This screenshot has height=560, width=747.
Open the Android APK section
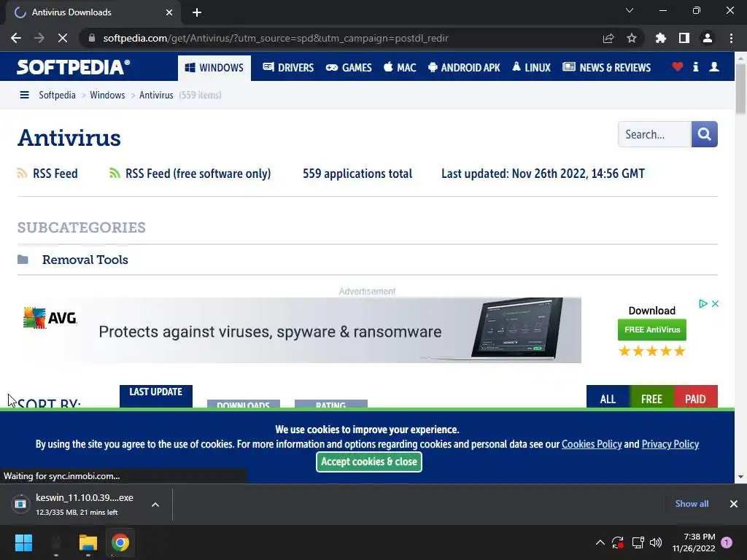tap(464, 68)
